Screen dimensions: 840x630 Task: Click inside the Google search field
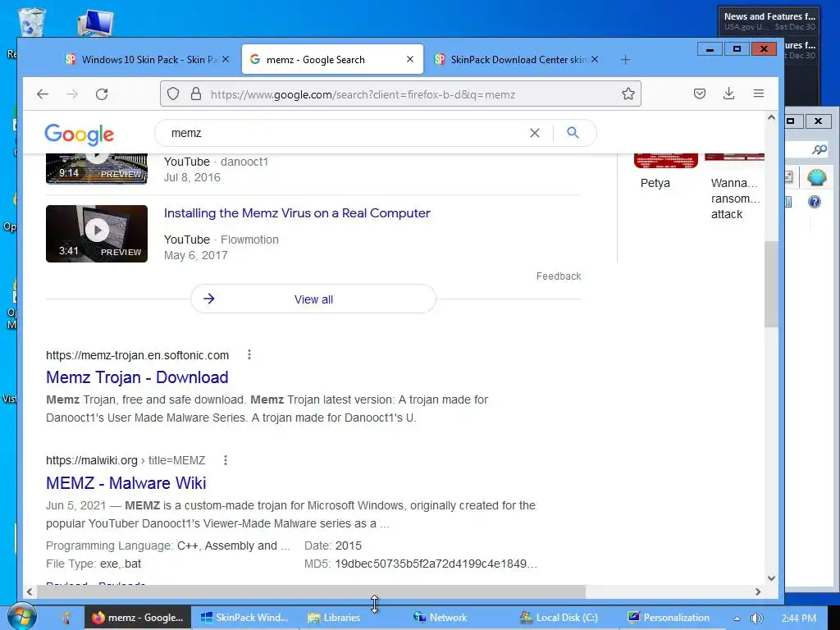pos(343,133)
